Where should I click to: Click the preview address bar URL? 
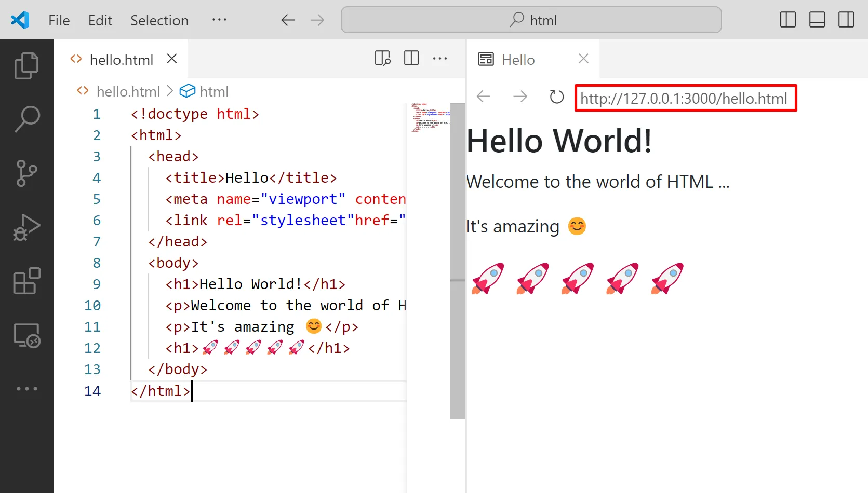(x=684, y=99)
